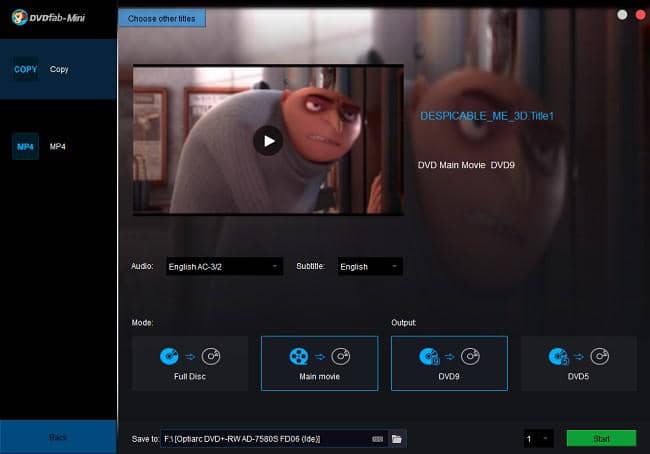Open the folder browse icon
This screenshot has height=454, width=650.
click(397, 439)
